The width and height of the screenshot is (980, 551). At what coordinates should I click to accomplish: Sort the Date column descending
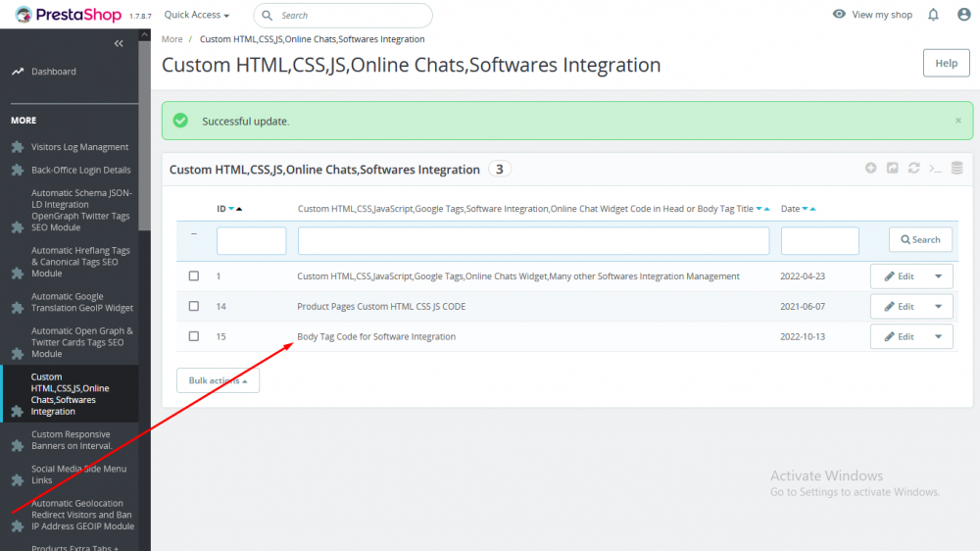tap(805, 209)
